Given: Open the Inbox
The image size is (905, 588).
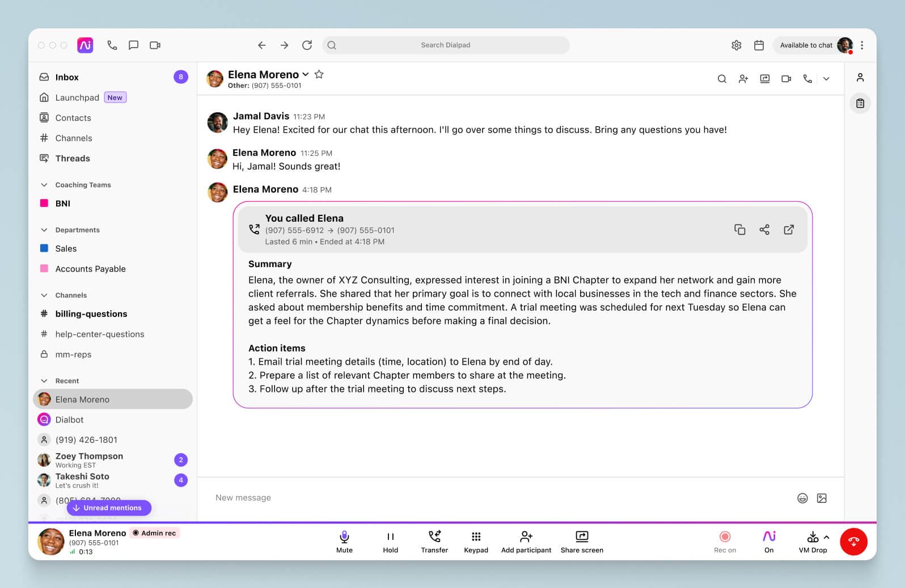Looking at the screenshot, I should pos(67,77).
